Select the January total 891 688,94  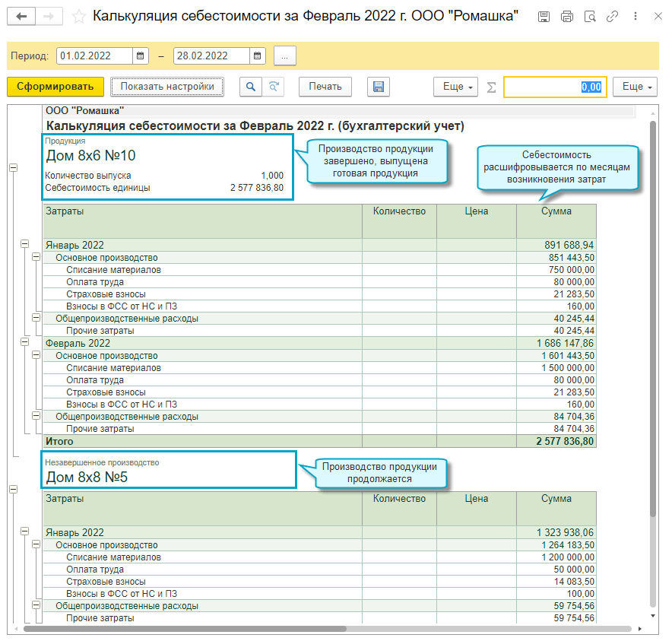pyautogui.click(x=569, y=246)
